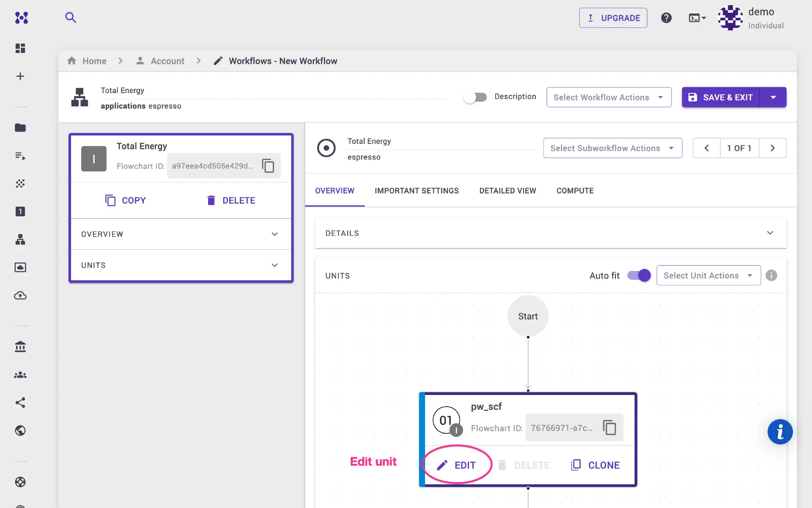Expand the DETAILS section
Viewport: 812px width, 508px height.
(x=770, y=233)
